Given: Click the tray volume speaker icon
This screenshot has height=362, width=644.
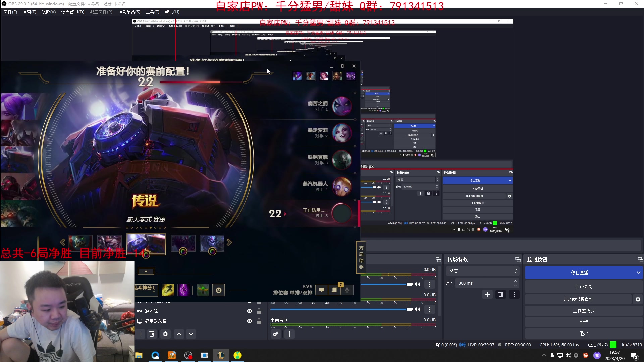Looking at the screenshot, I should coord(568,355).
